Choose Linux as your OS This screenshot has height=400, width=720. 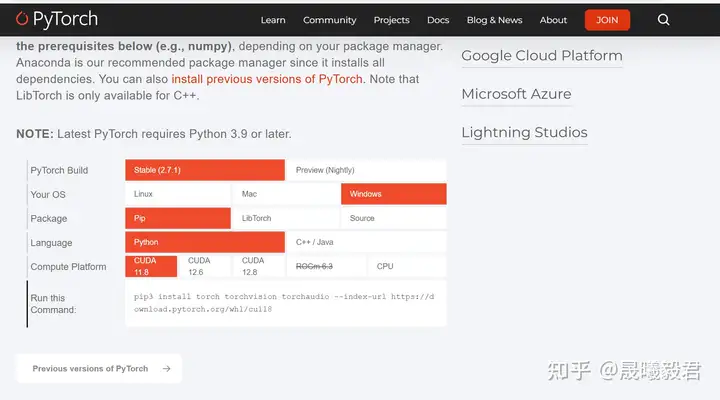(178, 194)
